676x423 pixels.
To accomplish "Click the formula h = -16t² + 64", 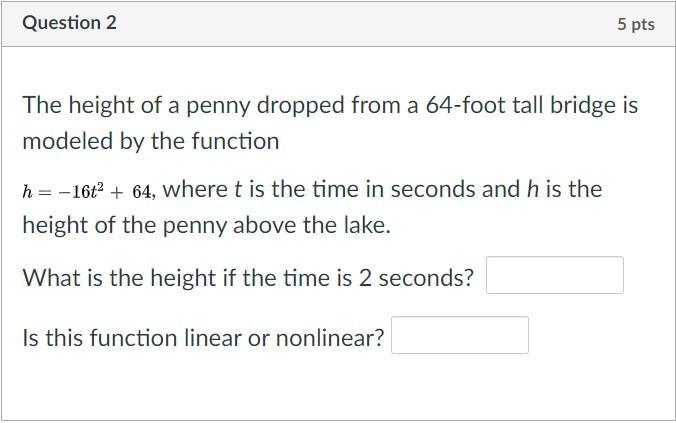I will click(x=89, y=191).
